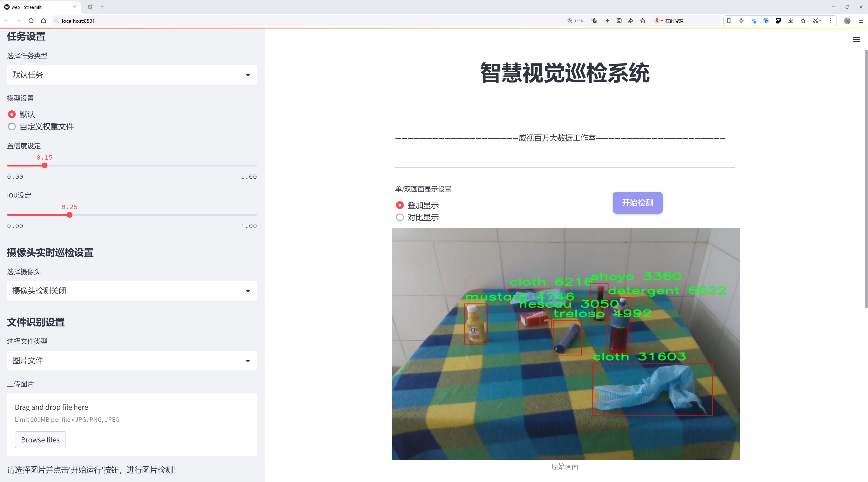Viewport: 868px width, 482px height.
Task: Select the 默认 model radio button
Action: (x=12, y=114)
